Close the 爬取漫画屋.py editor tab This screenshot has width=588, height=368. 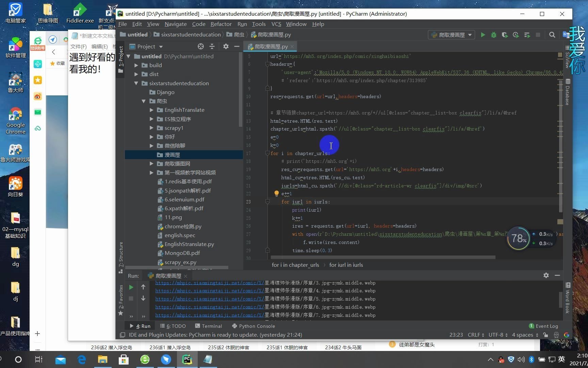[x=292, y=47]
